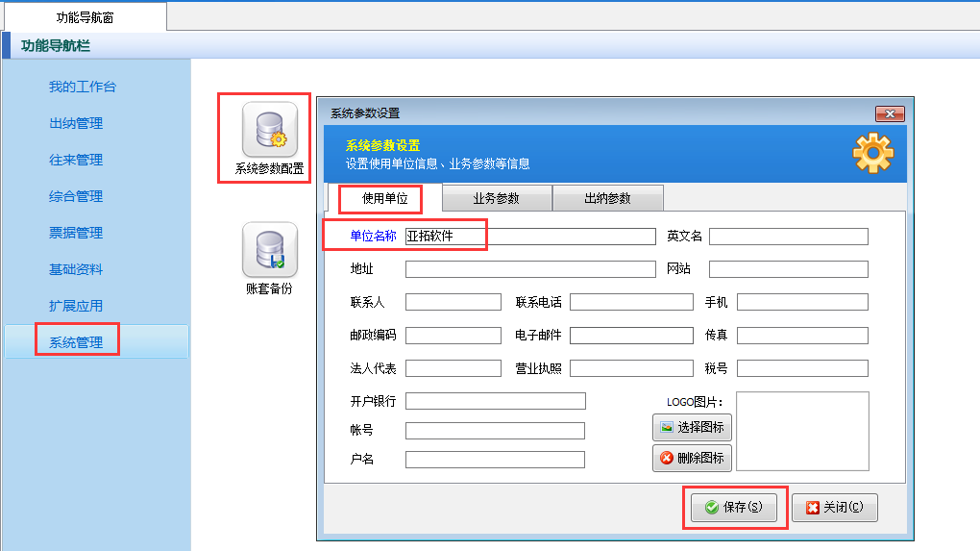Screen dimensions: 980x551
Task: Click the 选择图标 button
Action: click(x=692, y=427)
